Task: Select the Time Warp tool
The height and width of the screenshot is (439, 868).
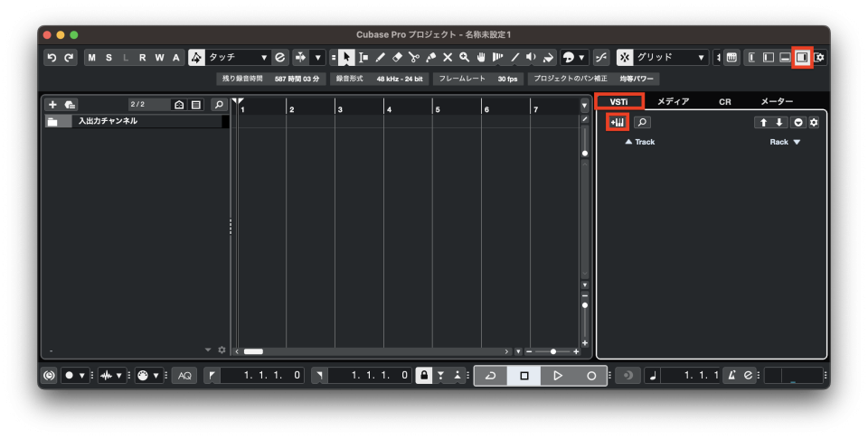Action: point(498,58)
